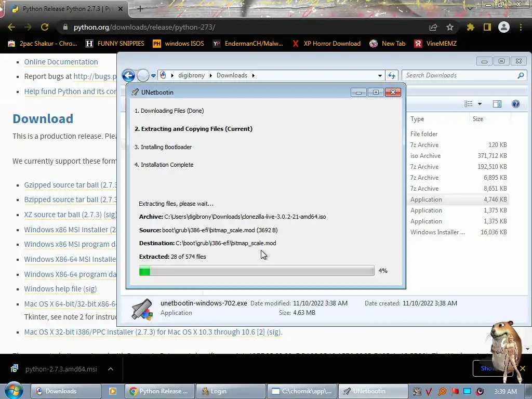Open Windows x86 MSI Installer link
Screen dimensions: 532x399
(x=71, y=229)
